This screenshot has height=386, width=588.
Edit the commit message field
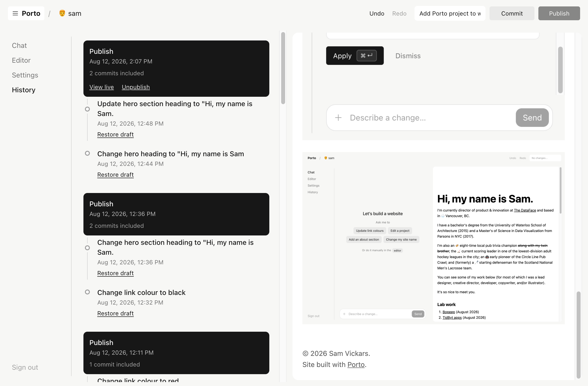450,13
